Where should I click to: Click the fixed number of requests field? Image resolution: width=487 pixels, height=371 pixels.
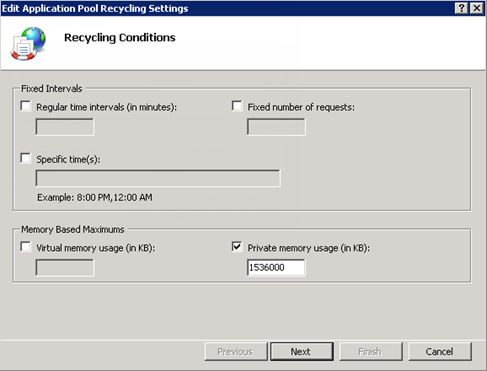point(276,127)
